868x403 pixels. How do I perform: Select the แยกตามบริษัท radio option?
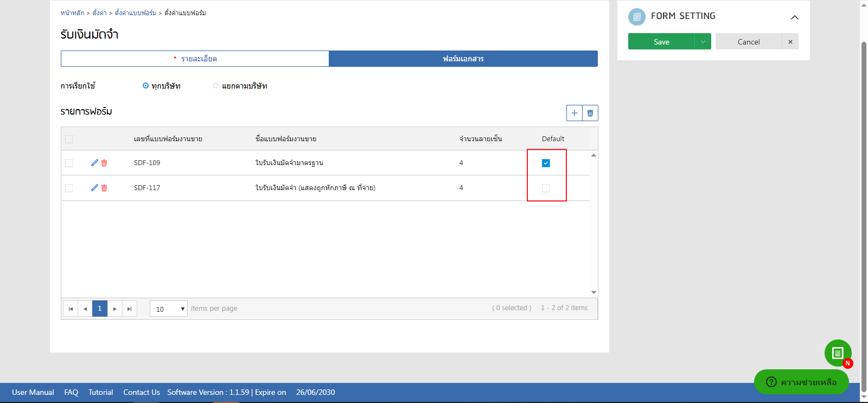point(216,86)
